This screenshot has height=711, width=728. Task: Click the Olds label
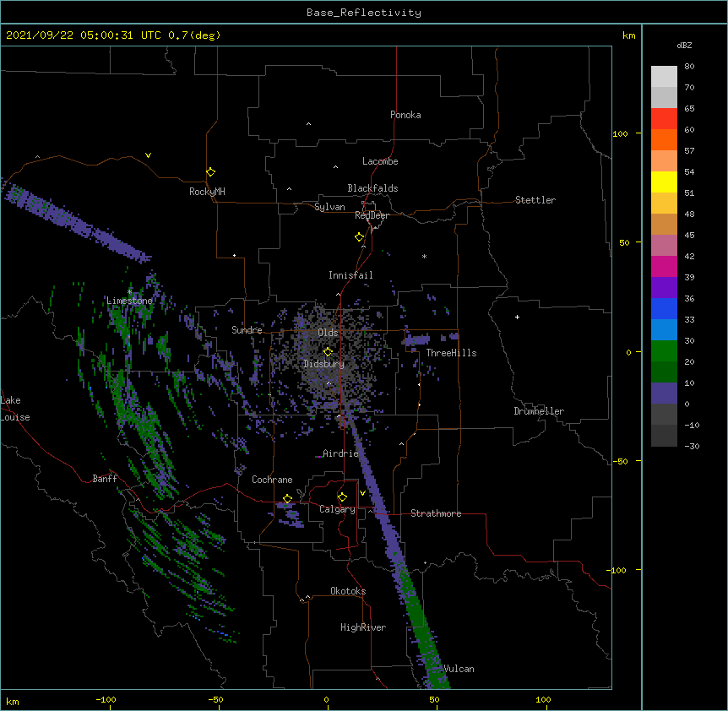click(328, 333)
